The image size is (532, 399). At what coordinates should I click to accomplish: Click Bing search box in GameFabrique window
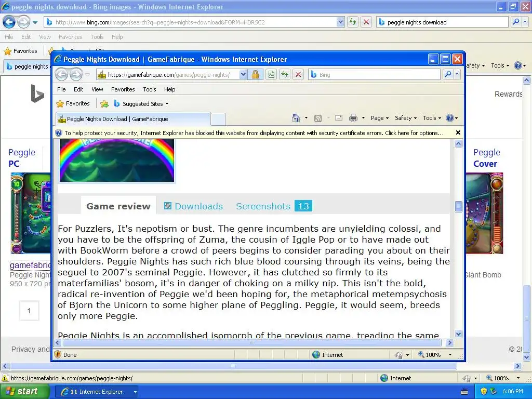375,75
